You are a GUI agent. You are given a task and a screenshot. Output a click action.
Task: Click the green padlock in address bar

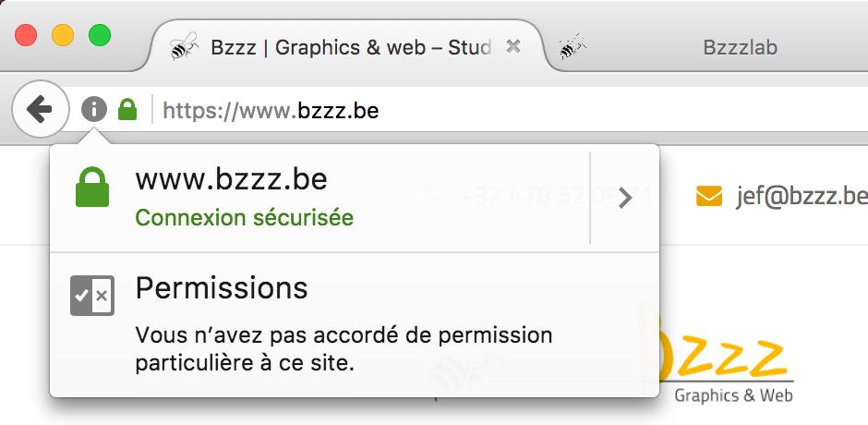pyautogui.click(x=127, y=109)
